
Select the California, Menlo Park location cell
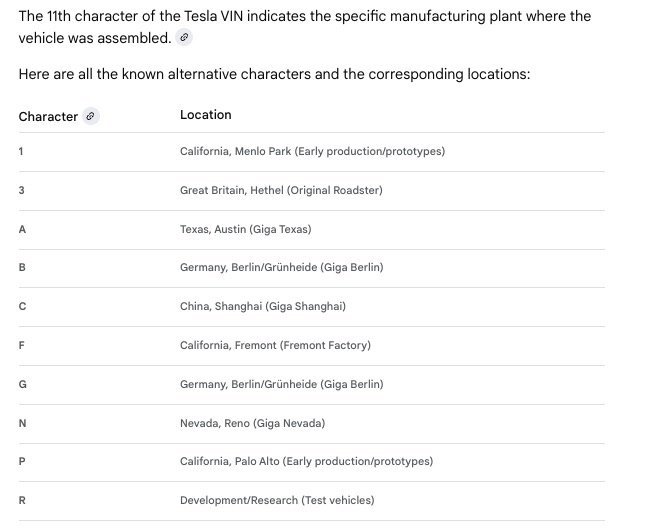click(x=312, y=152)
